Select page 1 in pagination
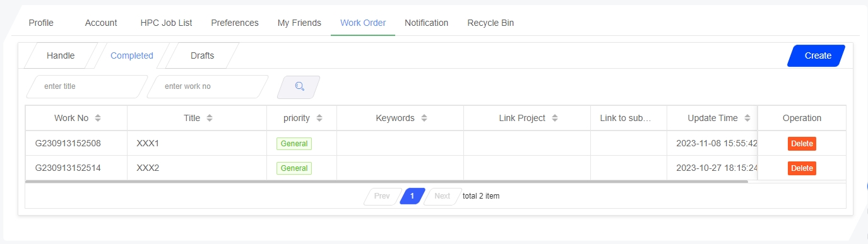 click(x=412, y=196)
